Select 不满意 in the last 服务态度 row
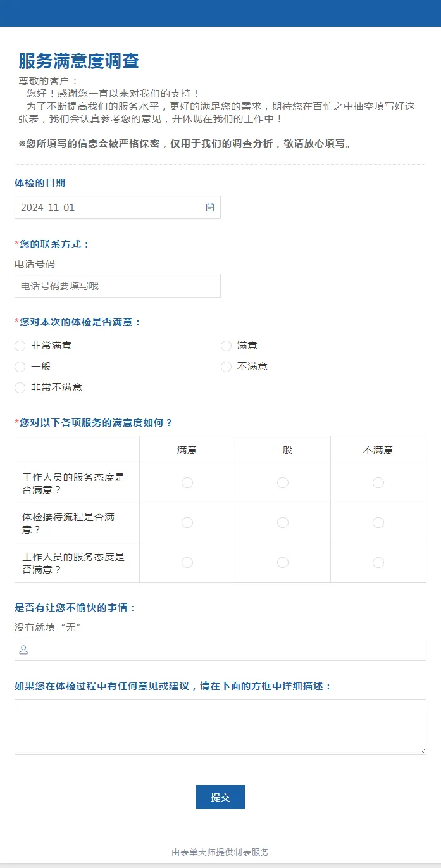The image size is (441, 868). [378, 563]
